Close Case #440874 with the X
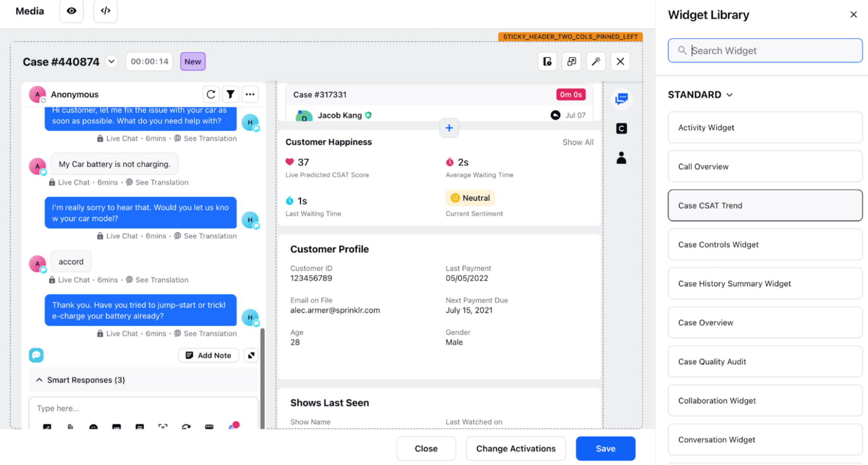The image size is (868, 465). click(620, 62)
